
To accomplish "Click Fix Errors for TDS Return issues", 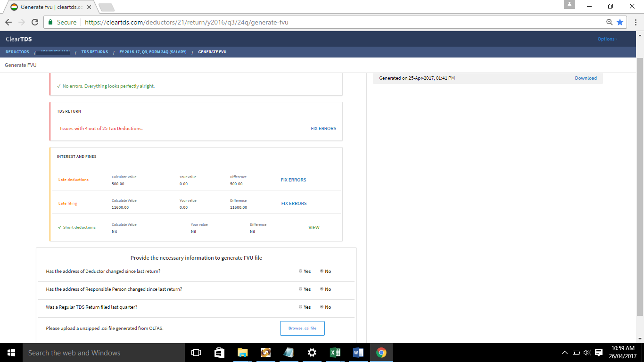I will point(323,128).
